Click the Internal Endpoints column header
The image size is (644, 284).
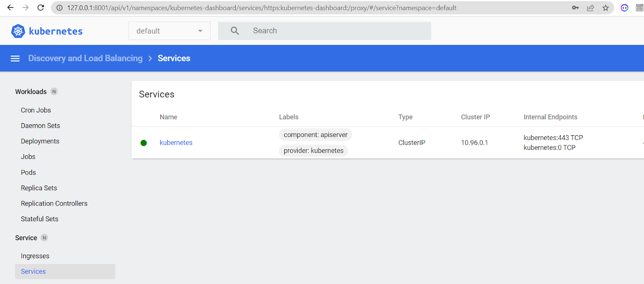click(x=550, y=117)
